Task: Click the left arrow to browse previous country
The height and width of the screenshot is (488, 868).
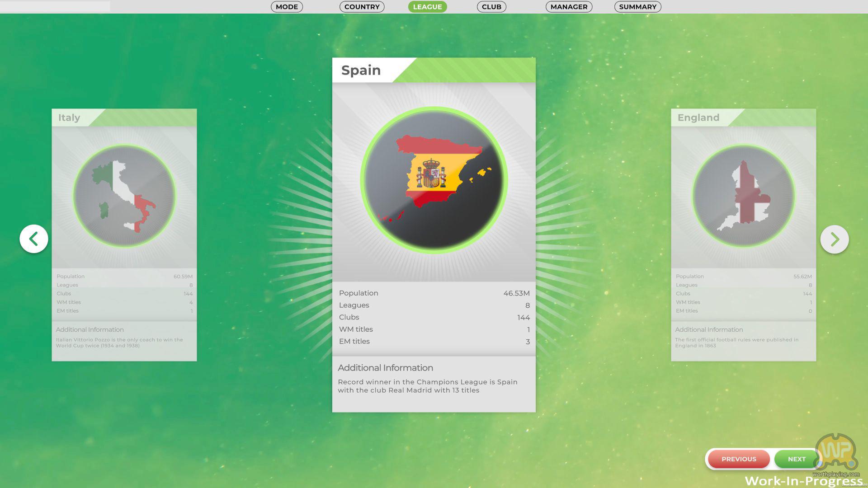Action: pyautogui.click(x=34, y=239)
